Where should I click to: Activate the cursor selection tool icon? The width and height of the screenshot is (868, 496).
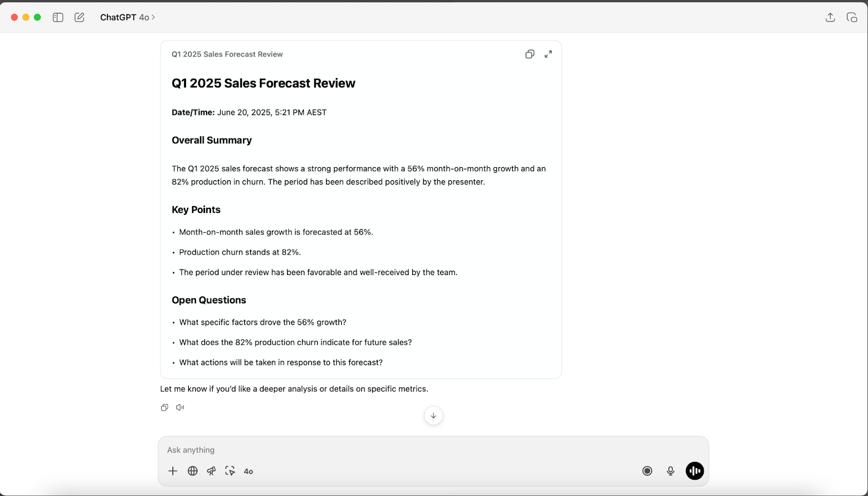[230, 471]
